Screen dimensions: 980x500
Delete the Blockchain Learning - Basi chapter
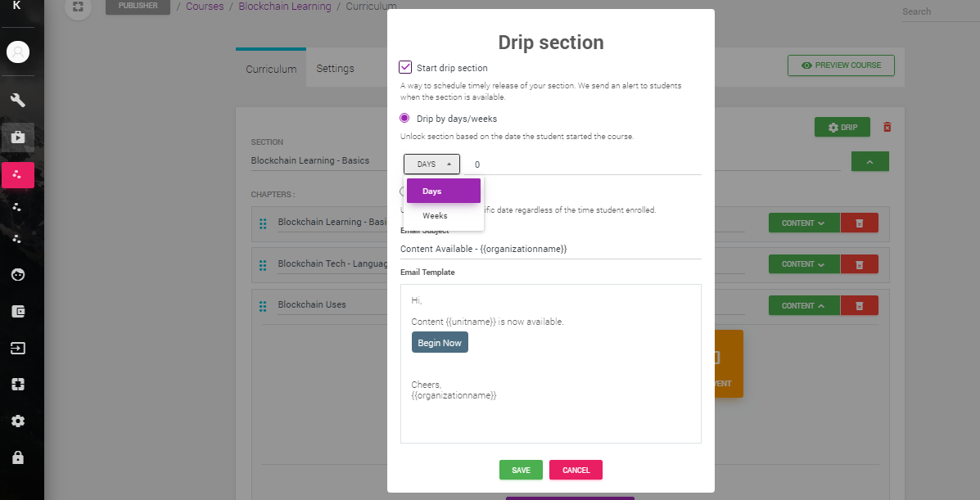(860, 223)
